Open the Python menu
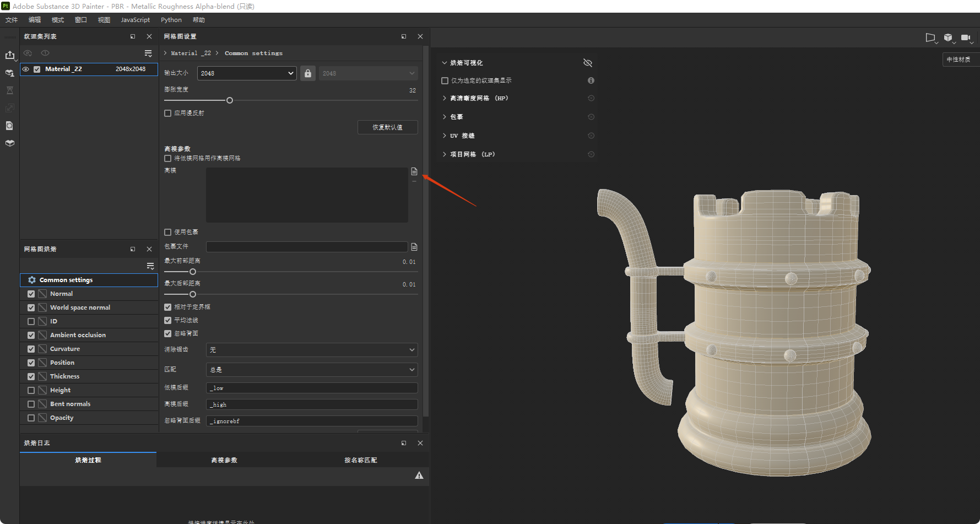The width and height of the screenshot is (980, 524). [171, 20]
